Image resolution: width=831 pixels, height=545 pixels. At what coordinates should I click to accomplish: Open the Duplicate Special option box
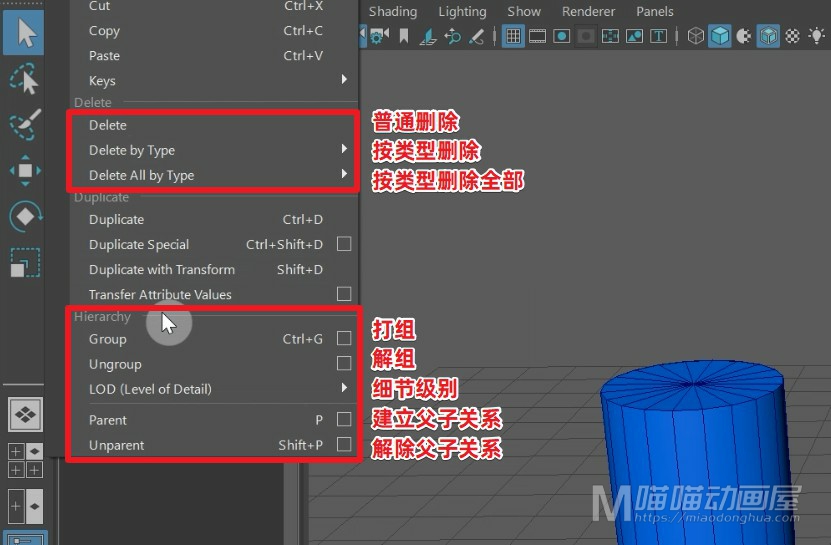coord(344,244)
